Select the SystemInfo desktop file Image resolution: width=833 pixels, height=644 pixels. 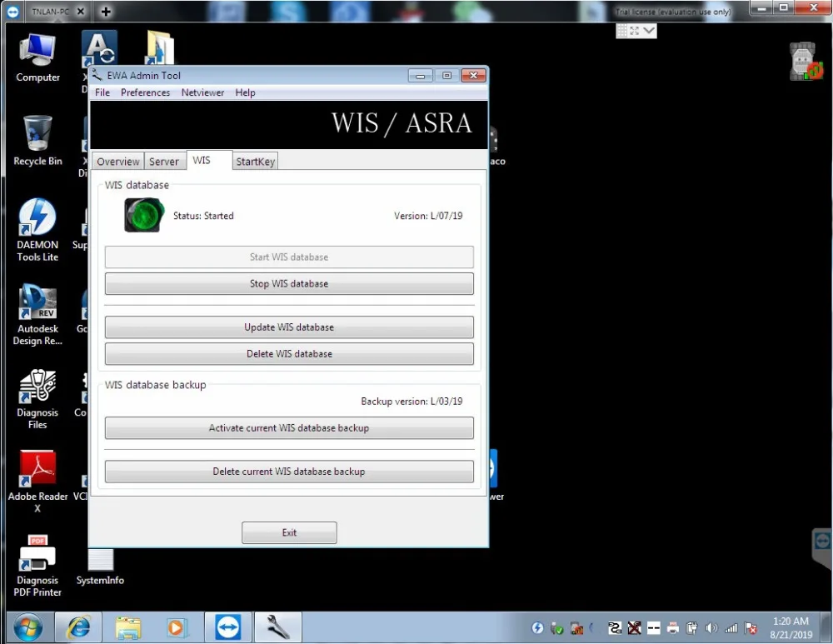[x=100, y=567]
